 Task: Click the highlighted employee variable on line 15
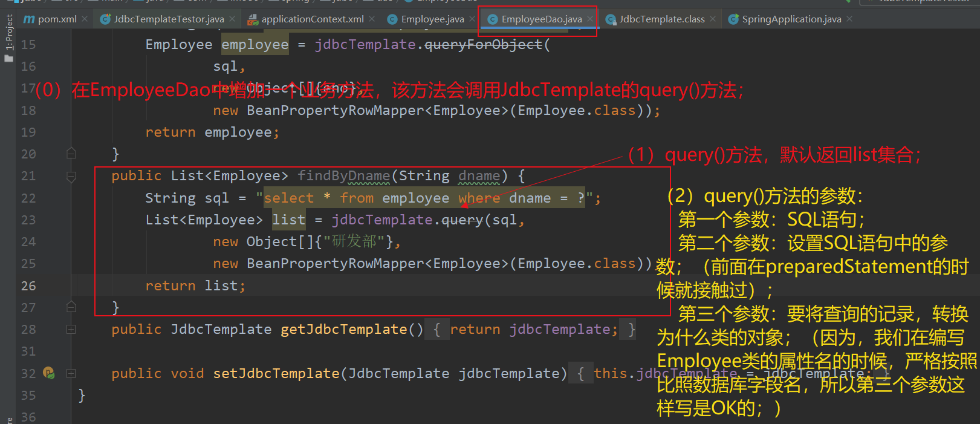(x=255, y=45)
